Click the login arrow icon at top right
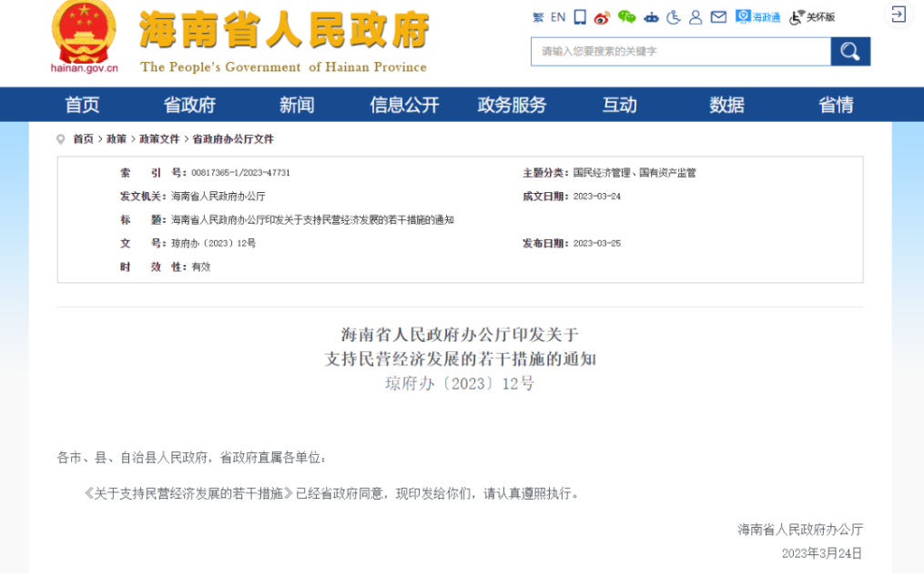 point(898,15)
